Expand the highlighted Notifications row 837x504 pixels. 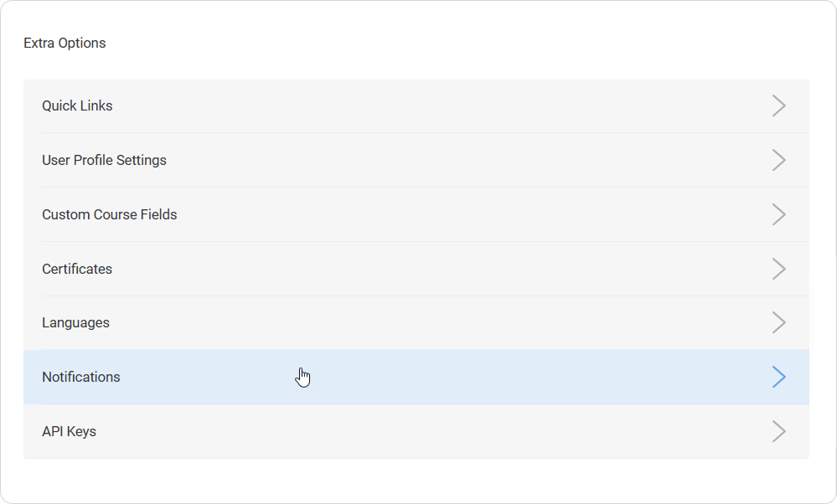pyautogui.click(x=416, y=377)
